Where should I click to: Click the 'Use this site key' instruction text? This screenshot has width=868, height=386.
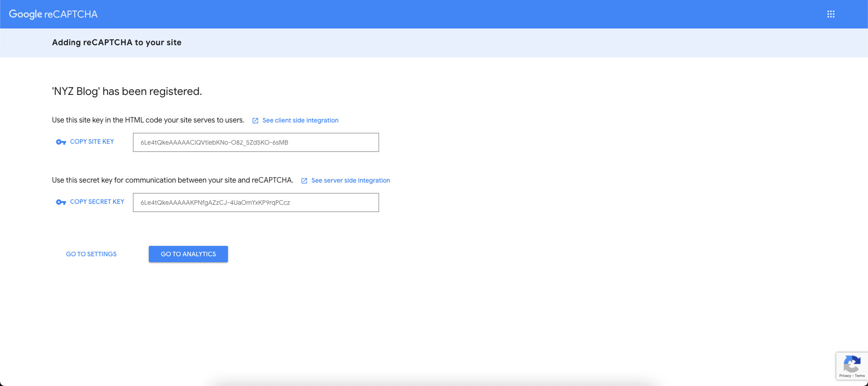148,120
